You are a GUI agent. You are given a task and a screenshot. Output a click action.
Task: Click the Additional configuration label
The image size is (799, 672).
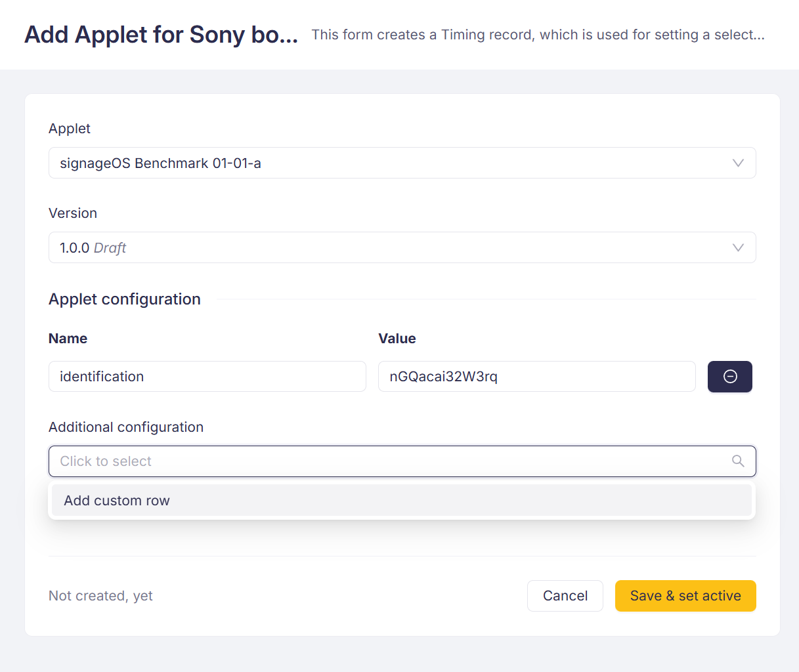(126, 427)
